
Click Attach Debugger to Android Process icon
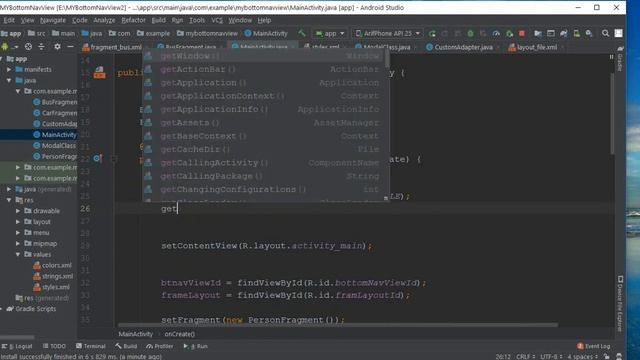(509, 33)
